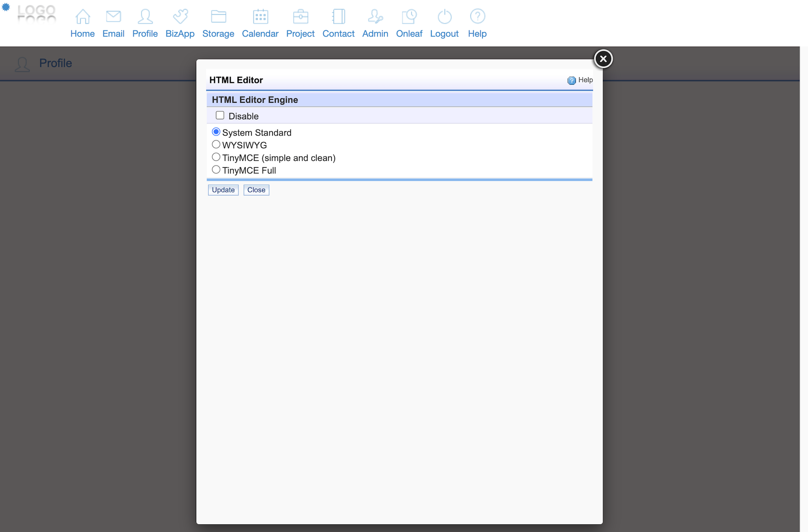
Task: Open Onleaf clock icon
Action: tap(409, 17)
